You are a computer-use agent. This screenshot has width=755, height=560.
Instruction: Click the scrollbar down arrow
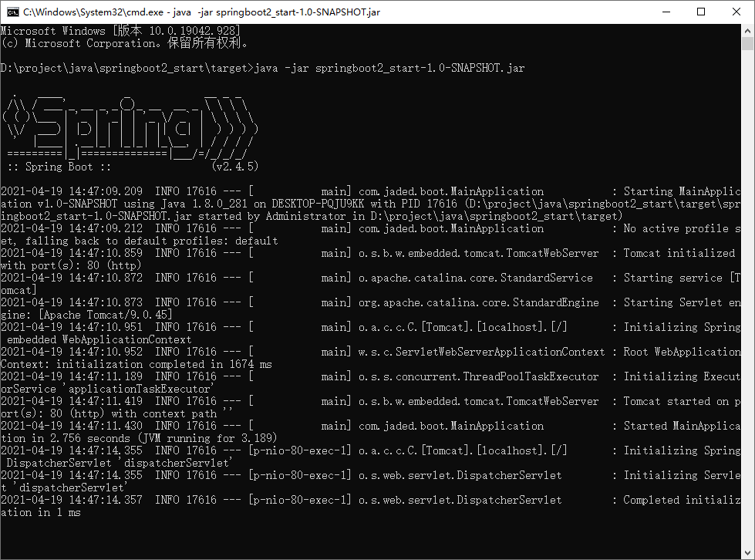(748, 553)
